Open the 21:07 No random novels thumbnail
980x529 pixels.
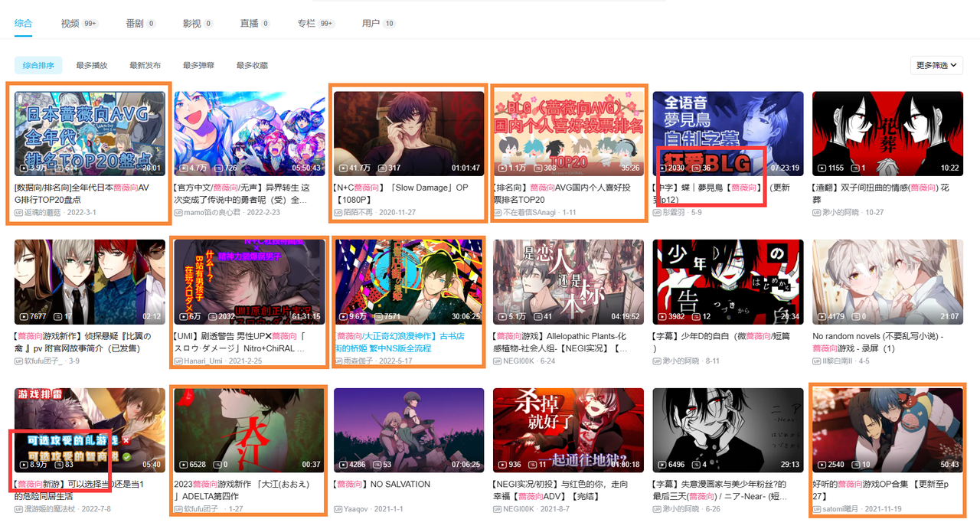click(x=888, y=282)
